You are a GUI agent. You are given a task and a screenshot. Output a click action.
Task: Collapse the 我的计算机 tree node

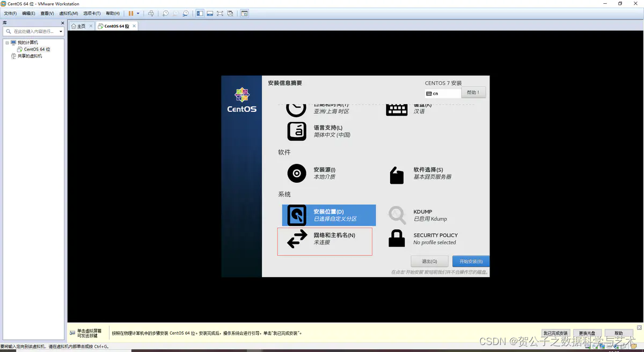(x=7, y=42)
